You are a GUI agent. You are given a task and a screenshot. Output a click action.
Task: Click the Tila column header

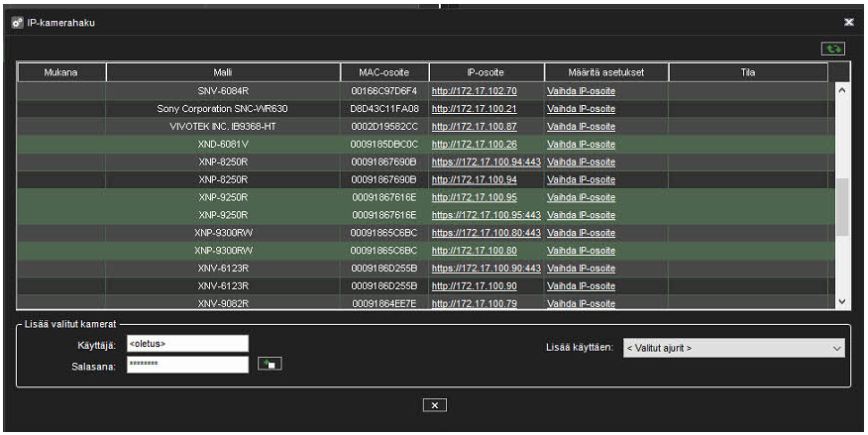pyautogui.click(x=748, y=72)
